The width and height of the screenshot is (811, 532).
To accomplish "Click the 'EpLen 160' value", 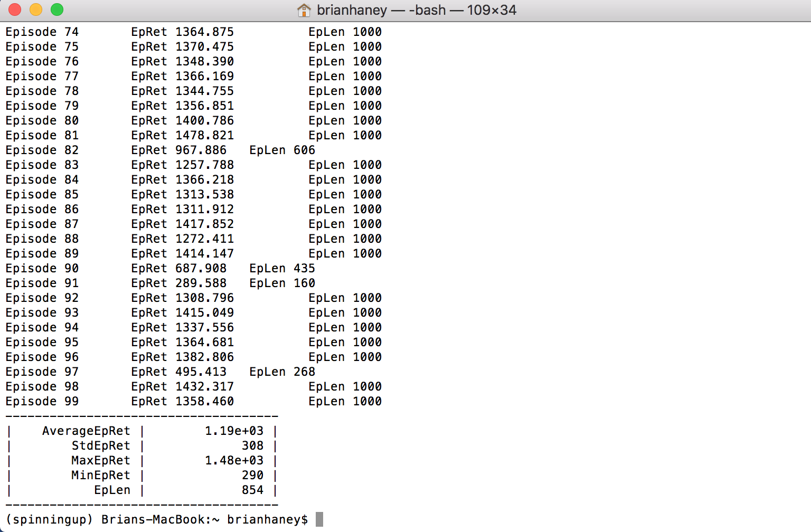I will click(x=282, y=283).
